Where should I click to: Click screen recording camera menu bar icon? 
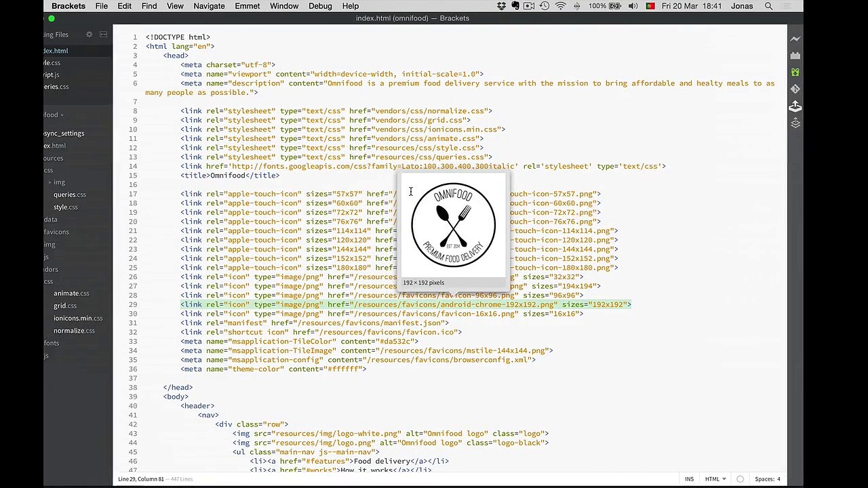coord(530,6)
